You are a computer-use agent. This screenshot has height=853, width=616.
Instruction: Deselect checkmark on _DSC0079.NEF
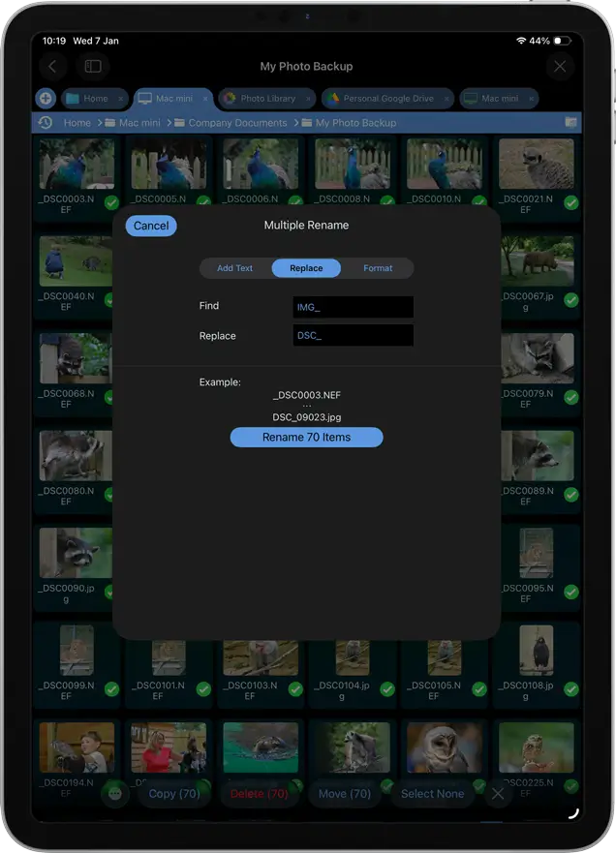tap(571, 397)
